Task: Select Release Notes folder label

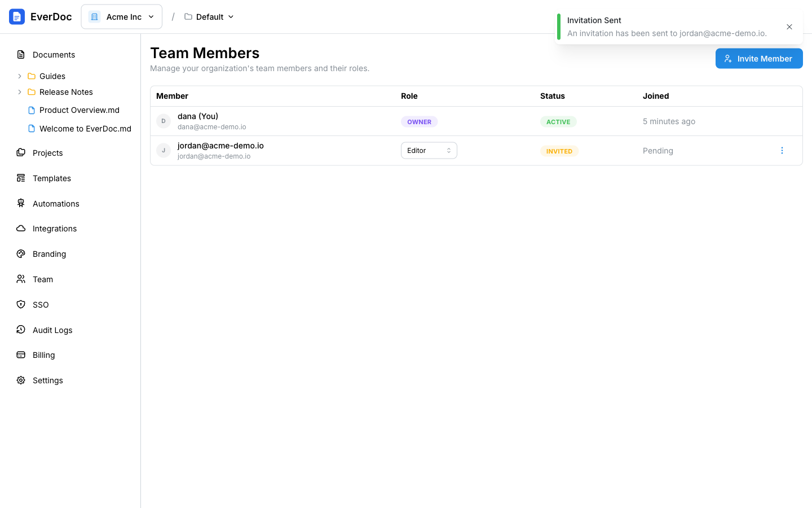Action: 66,92
